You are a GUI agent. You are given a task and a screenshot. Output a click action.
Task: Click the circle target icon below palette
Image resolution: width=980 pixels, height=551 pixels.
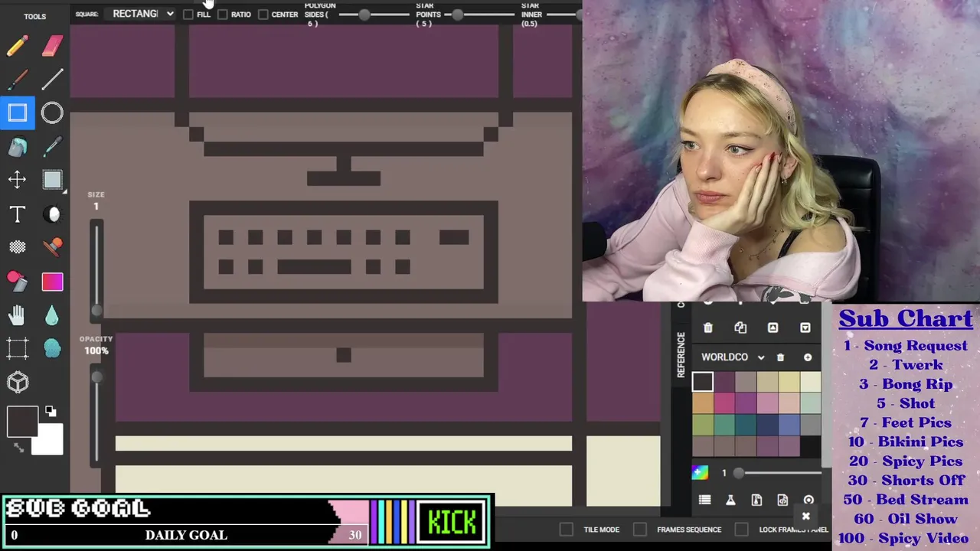point(808,500)
